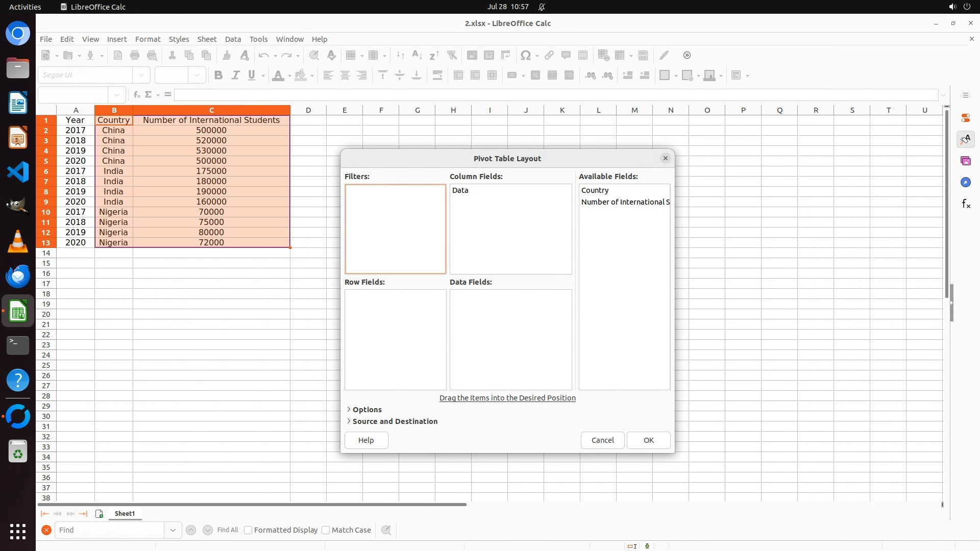This screenshot has height=551, width=980.
Task: Click the Bold formatting icon
Action: (x=218, y=76)
